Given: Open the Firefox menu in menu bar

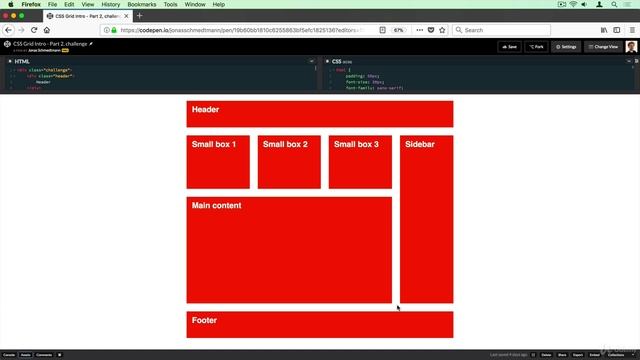Looking at the screenshot, I should [x=31, y=4].
